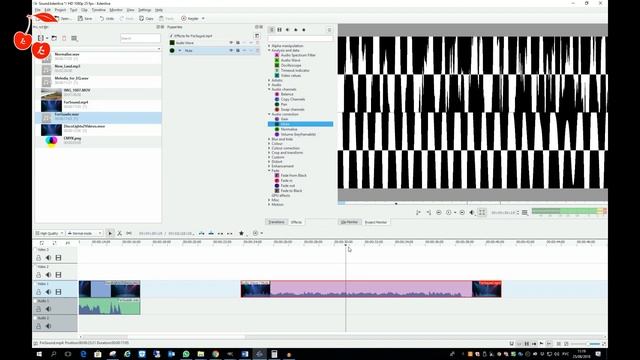Switch to the Transitions tab

click(x=276, y=222)
